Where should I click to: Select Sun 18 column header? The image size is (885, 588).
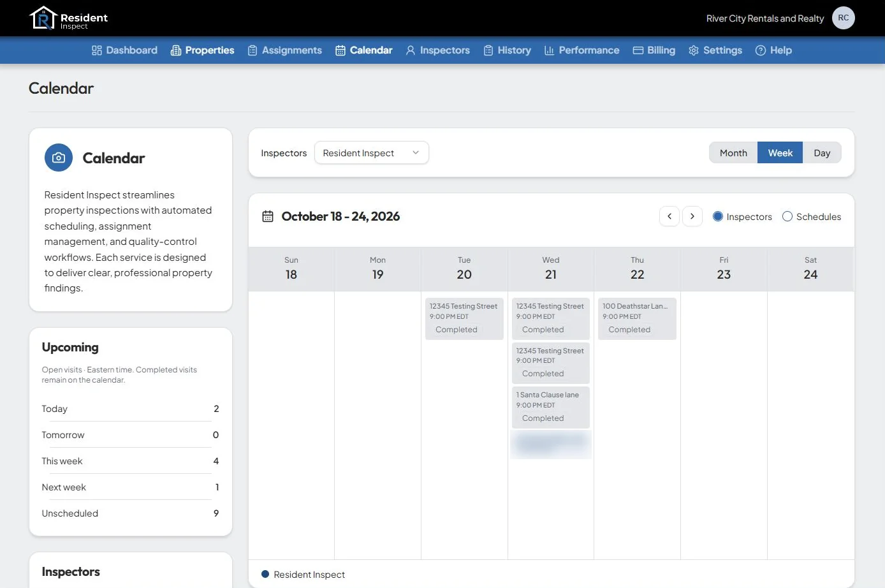click(291, 268)
